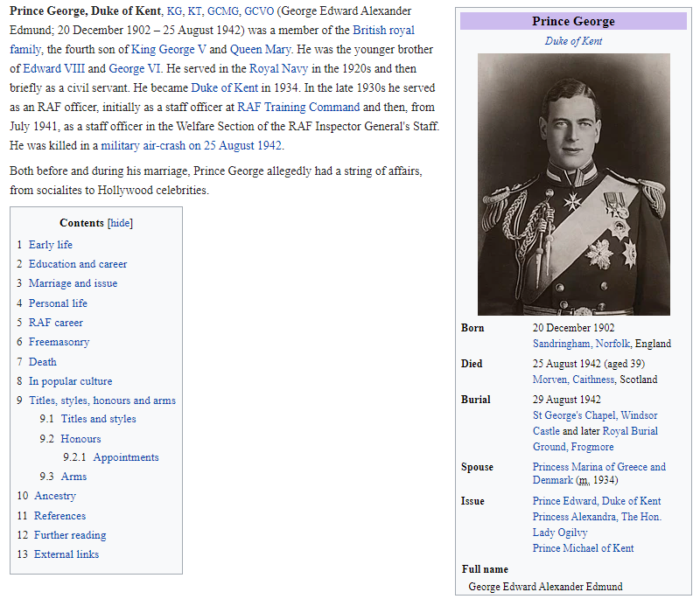Jump to Early life section

click(x=51, y=245)
